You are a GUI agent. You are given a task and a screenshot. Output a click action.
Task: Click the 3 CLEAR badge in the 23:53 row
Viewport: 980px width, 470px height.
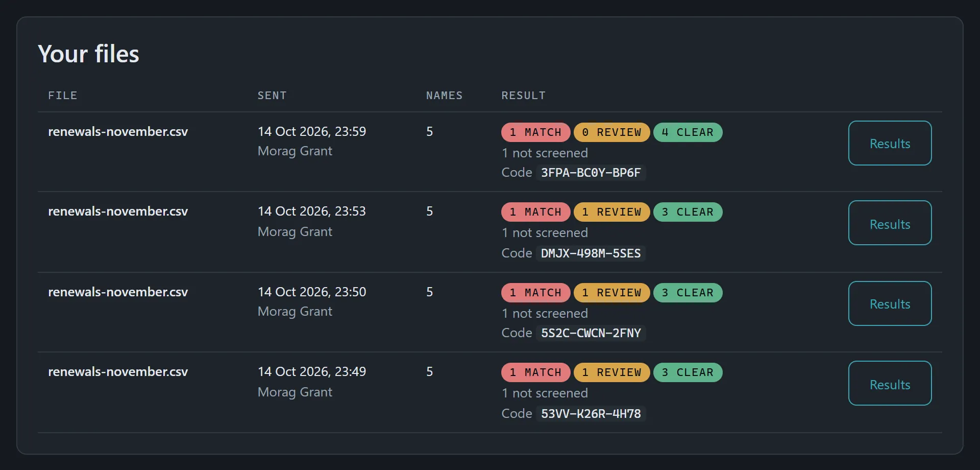pos(688,212)
